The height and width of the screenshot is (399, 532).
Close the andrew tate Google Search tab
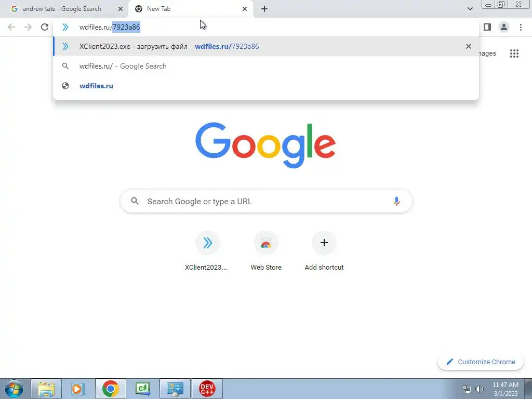click(120, 9)
